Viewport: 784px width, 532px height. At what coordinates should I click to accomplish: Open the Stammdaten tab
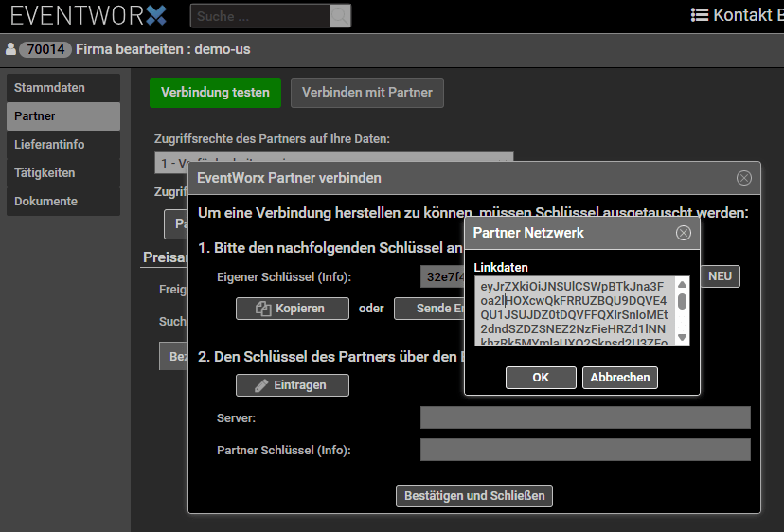pos(63,88)
